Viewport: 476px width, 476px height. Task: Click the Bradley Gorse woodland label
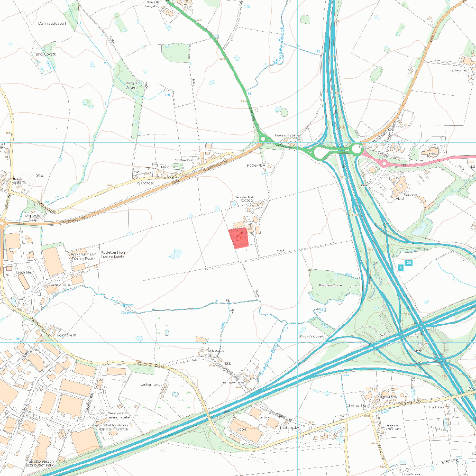[x=331, y=285]
